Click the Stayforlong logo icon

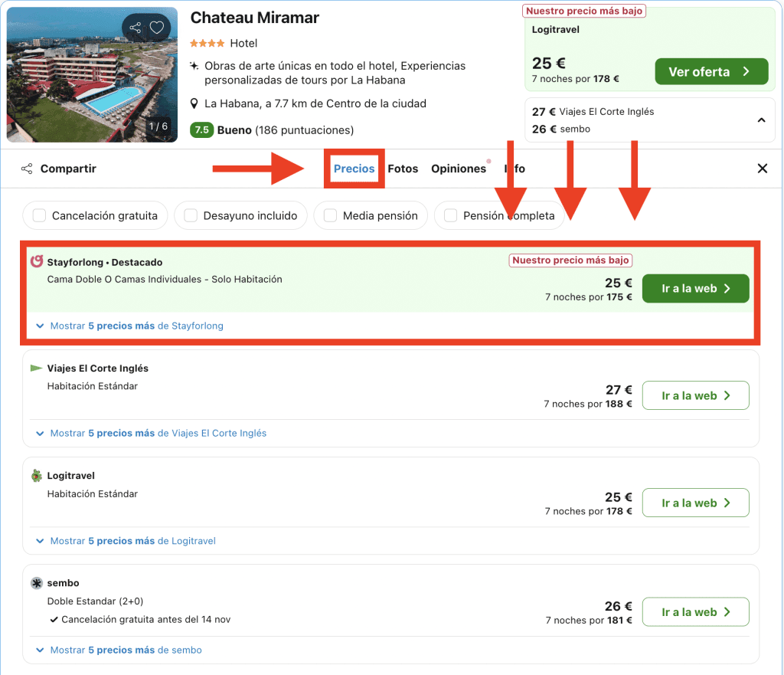pos(37,262)
